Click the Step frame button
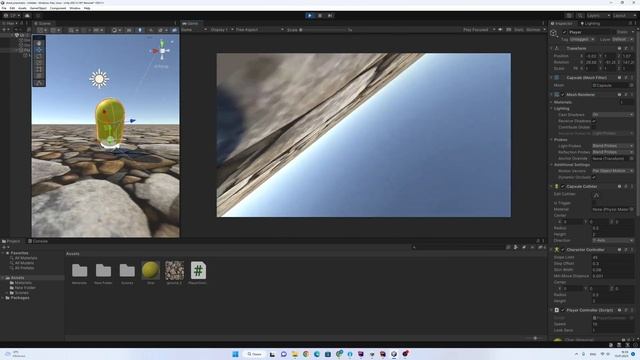The image size is (640, 360). tap(330, 16)
